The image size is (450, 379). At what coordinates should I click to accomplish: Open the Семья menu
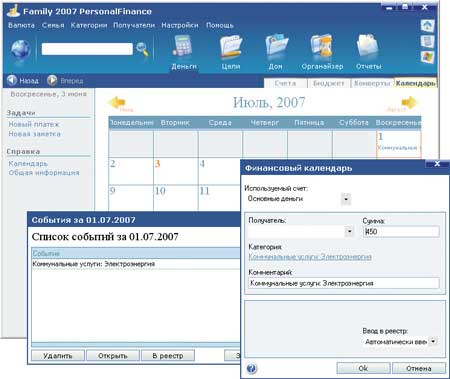53,25
